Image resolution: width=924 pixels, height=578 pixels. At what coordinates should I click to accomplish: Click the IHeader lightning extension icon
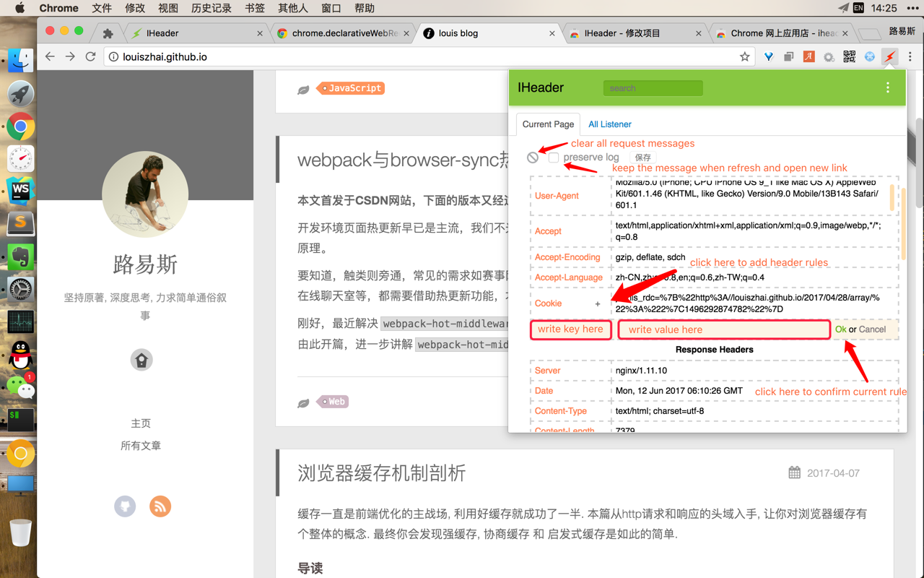click(891, 56)
